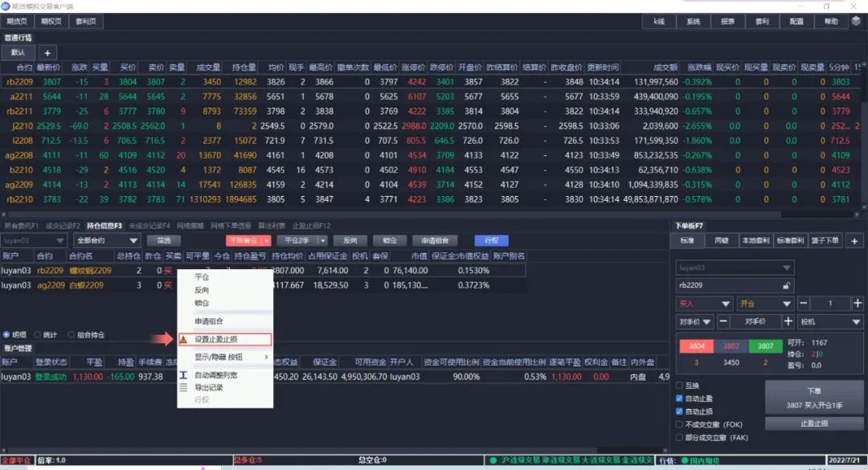This screenshot has width=868, height=470.
Task: Open the K线 chart toolbar icon
Action: click(659, 22)
